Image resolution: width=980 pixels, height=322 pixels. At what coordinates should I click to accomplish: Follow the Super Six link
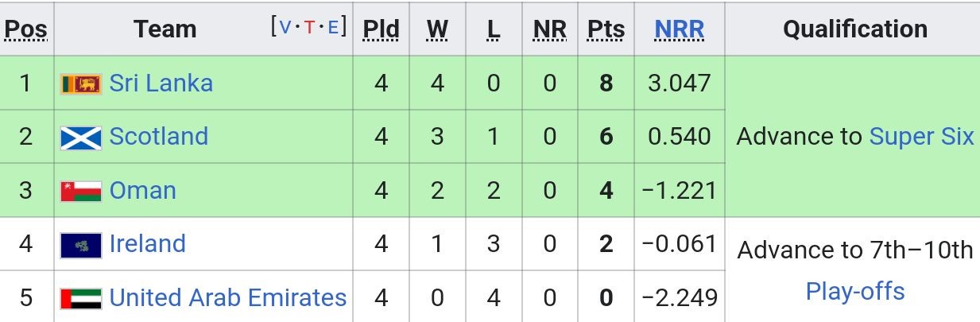click(922, 136)
